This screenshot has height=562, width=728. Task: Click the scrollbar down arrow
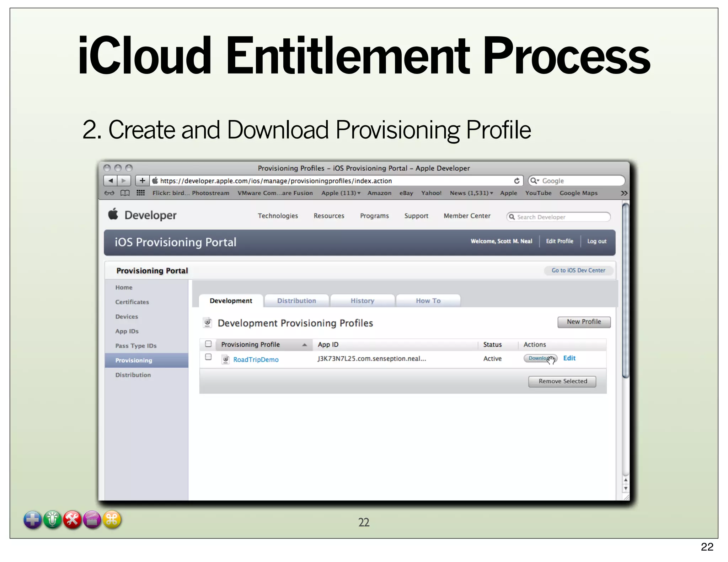(626, 488)
